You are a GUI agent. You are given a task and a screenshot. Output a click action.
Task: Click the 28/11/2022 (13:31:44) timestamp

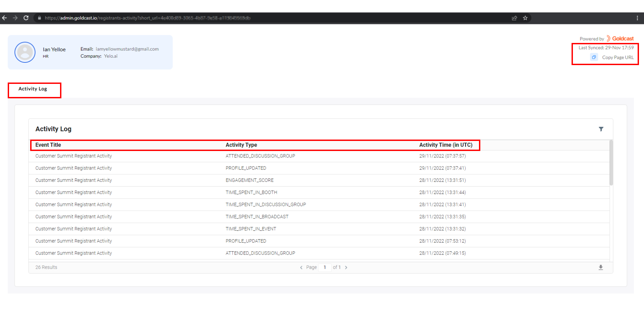pos(442,192)
